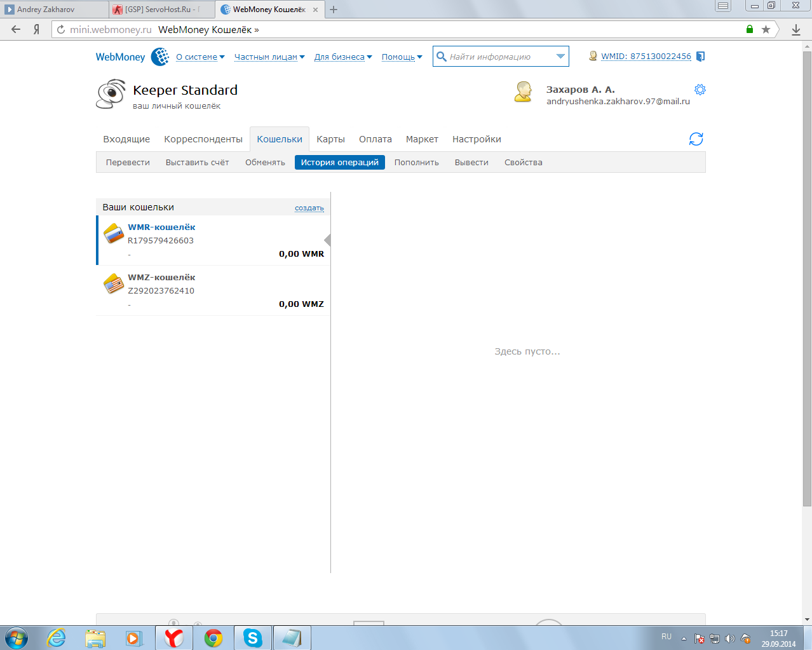
Task: Click the RU language indicator in tray
Action: pos(667,636)
